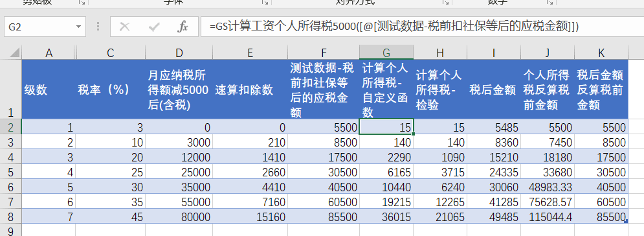The image size is (644, 236).
Task: Open the Name Box dropdown arrow
Action: click(78, 27)
